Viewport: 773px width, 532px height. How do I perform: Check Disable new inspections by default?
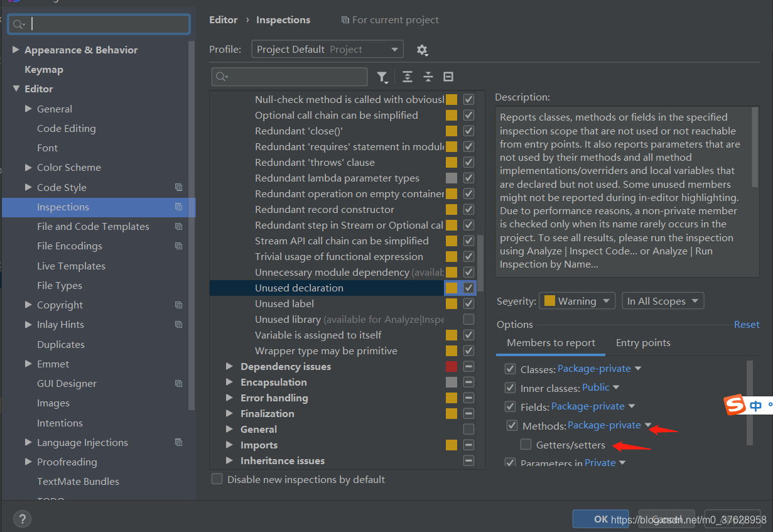click(217, 479)
